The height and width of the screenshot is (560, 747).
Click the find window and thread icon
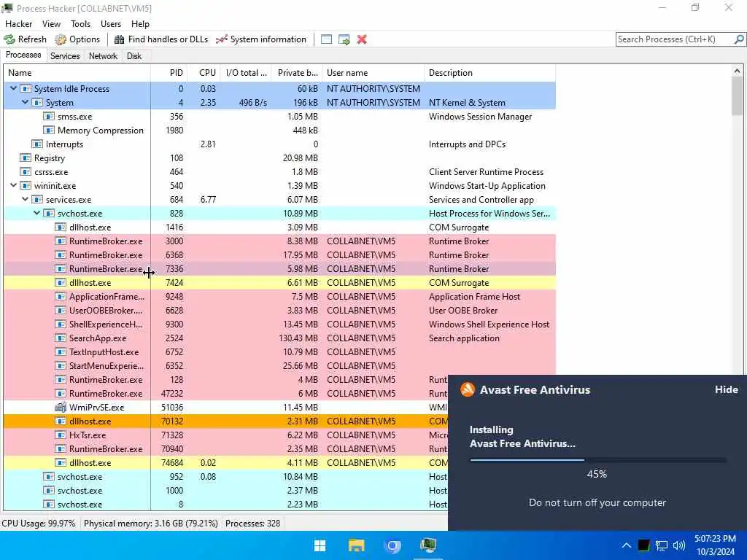pos(344,39)
